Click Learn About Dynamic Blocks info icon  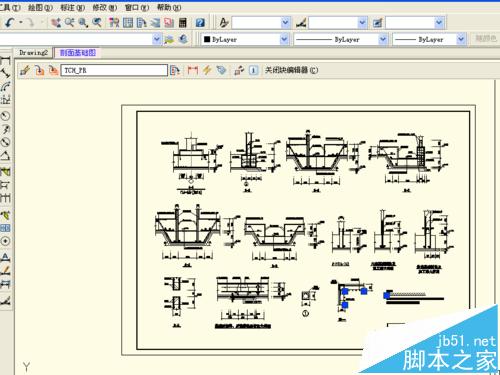[x=253, y=70]
